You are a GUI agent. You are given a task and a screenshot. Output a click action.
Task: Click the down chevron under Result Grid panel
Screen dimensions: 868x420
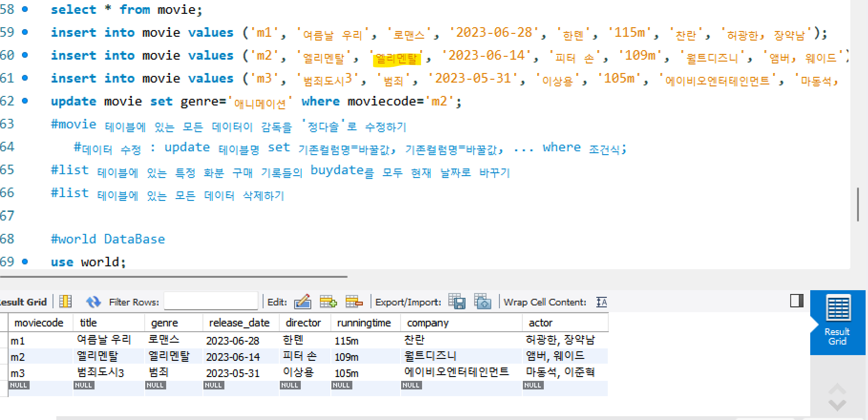point(837,405)
